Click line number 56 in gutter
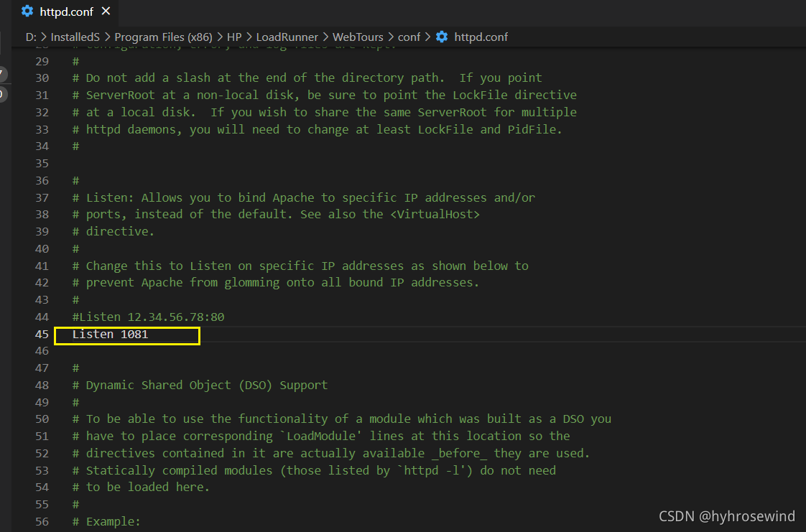Viewport: 806px width, 532px height. [42, 521]
